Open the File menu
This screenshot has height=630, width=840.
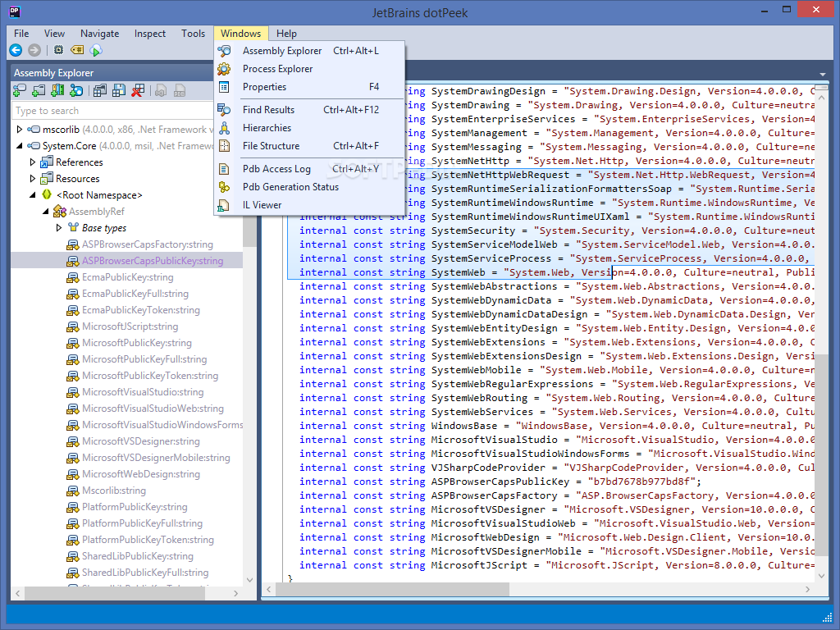(x=21, y=33)
